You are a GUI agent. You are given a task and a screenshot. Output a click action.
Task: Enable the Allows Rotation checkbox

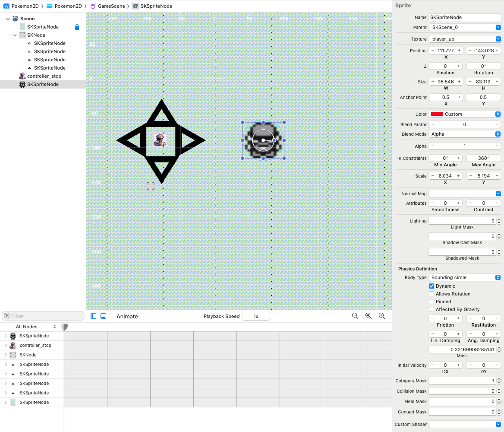[432, 294]
